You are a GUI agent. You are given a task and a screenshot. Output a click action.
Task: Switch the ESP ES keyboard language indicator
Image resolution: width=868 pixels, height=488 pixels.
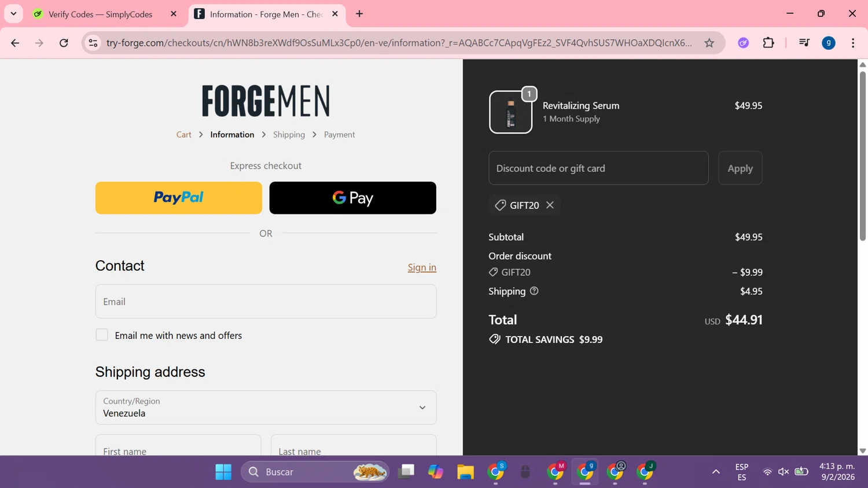(x=742, y=472)
